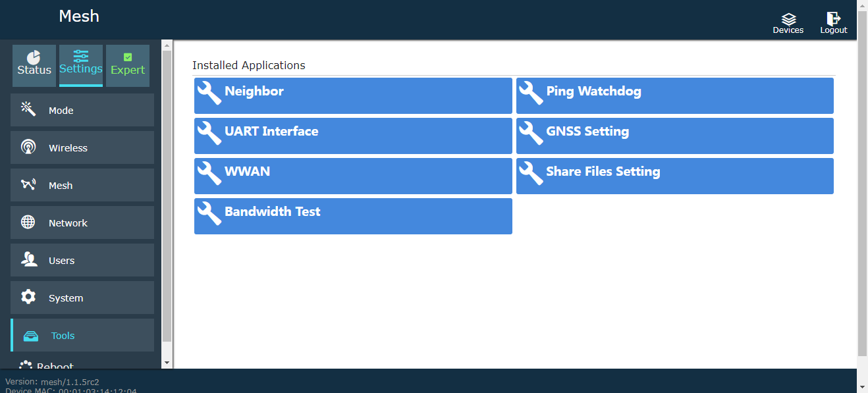
Task: Click the magic wand Mode icon
Action: coord(28,109)
